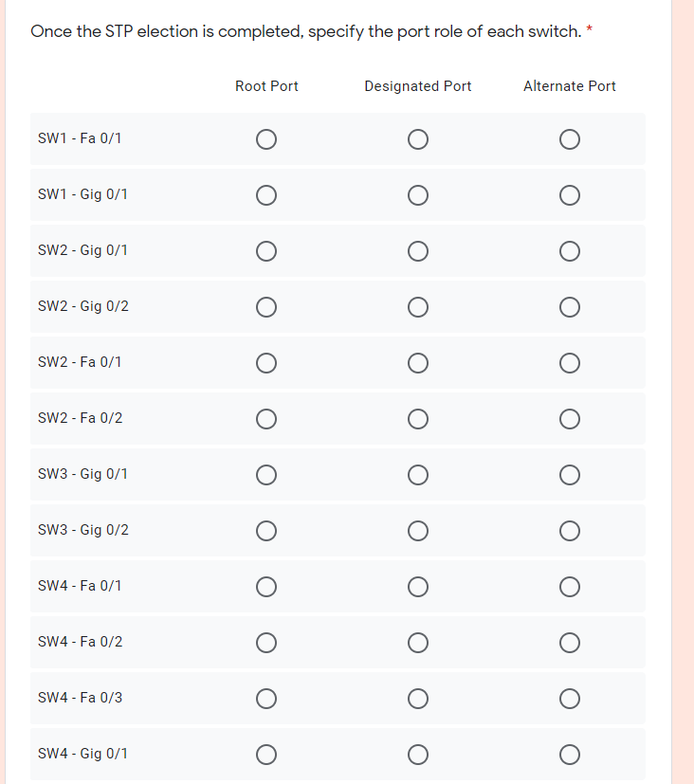Mark SW4 - Fa 0/3 as Alternate Port

tap(569, 698)
